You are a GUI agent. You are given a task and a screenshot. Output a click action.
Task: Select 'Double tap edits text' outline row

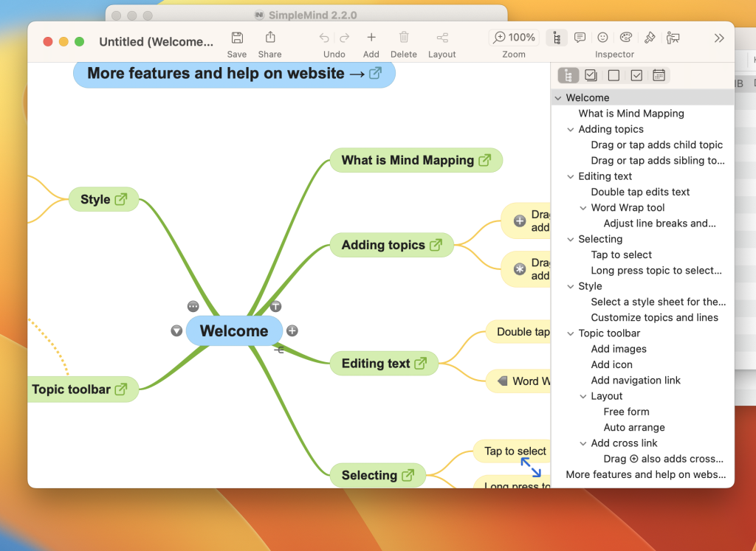click(x=643, y=192)
